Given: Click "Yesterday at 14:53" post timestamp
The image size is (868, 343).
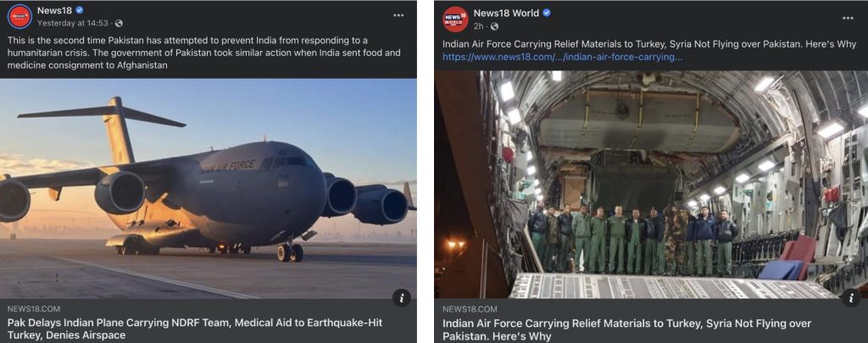Looking at the screenshot, I should point(73,23).
